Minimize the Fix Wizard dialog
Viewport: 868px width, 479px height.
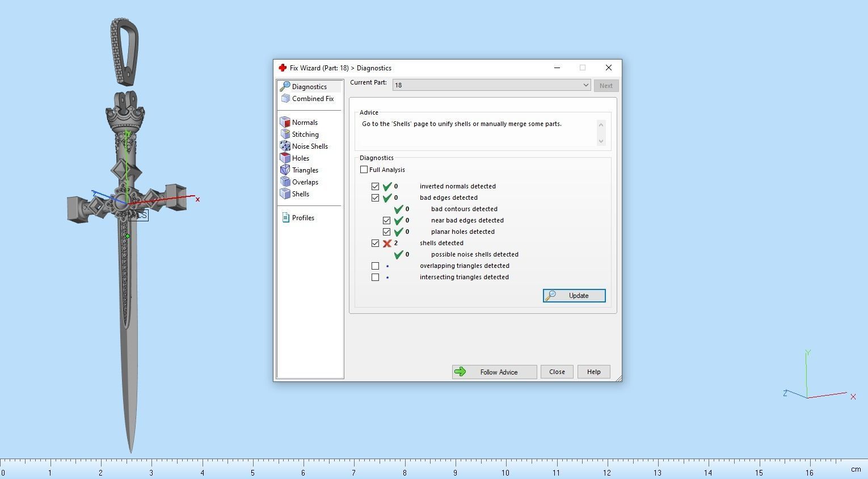pyautogui.click(x=557, y=68)
